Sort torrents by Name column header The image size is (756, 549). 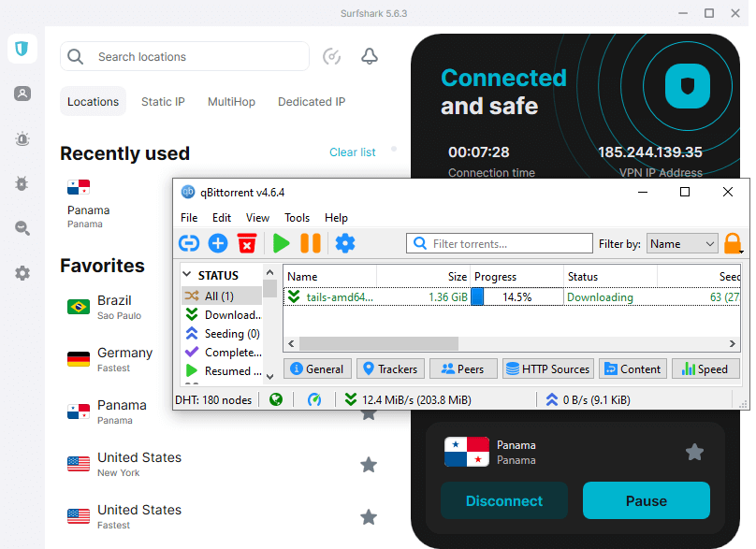(330, 277)
